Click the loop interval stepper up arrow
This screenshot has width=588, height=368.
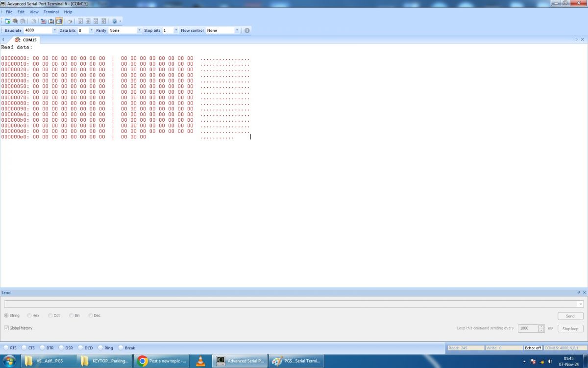pyautogui.click(x=541, y=326)
